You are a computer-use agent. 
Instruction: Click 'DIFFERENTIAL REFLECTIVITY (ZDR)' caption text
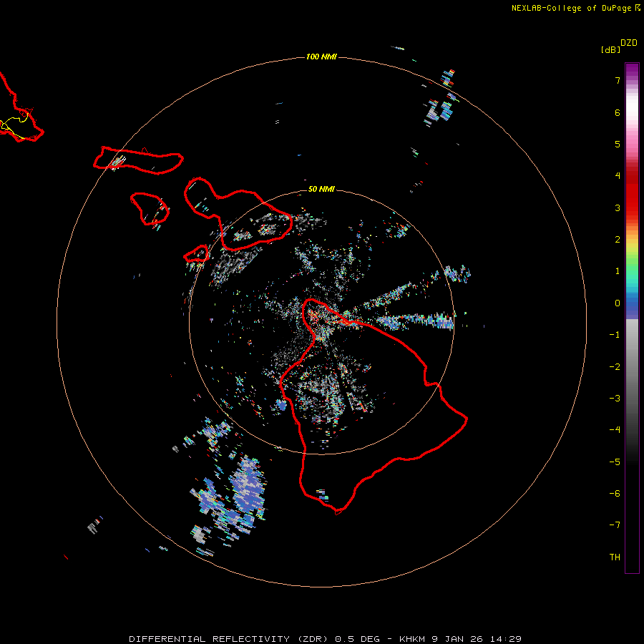point(230,639)
